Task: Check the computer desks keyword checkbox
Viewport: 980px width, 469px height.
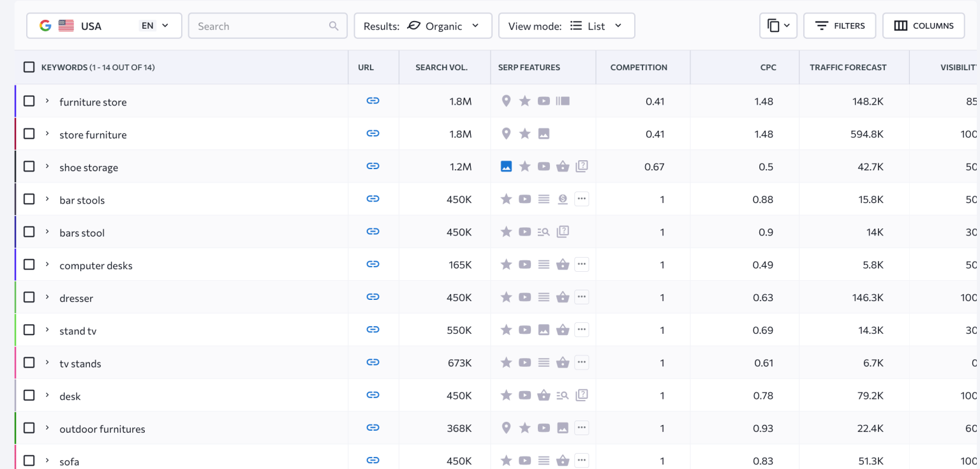Action: (x=29, y=264)
